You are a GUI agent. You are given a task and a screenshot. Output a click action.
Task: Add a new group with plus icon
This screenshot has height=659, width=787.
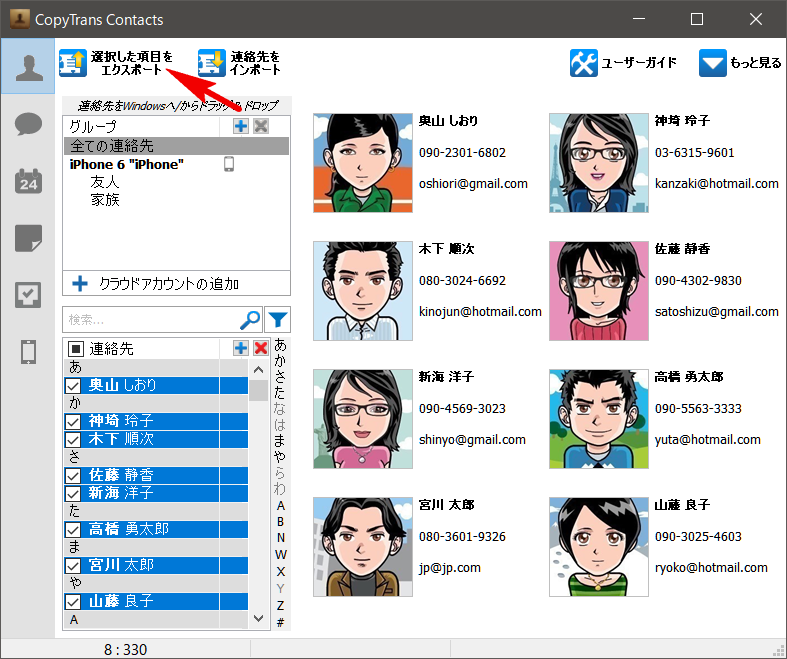(241, 126)
